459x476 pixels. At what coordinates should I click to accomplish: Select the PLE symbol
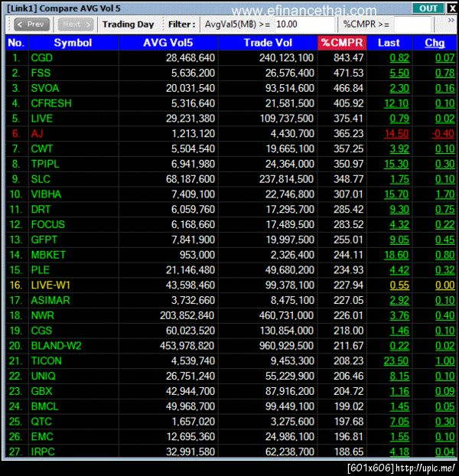pyautogui.click(x=41, y=270)
